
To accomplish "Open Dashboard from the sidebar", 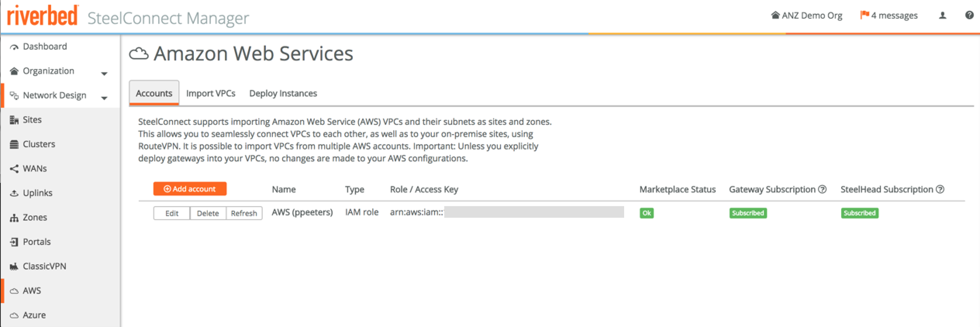I will coord(45,46).
